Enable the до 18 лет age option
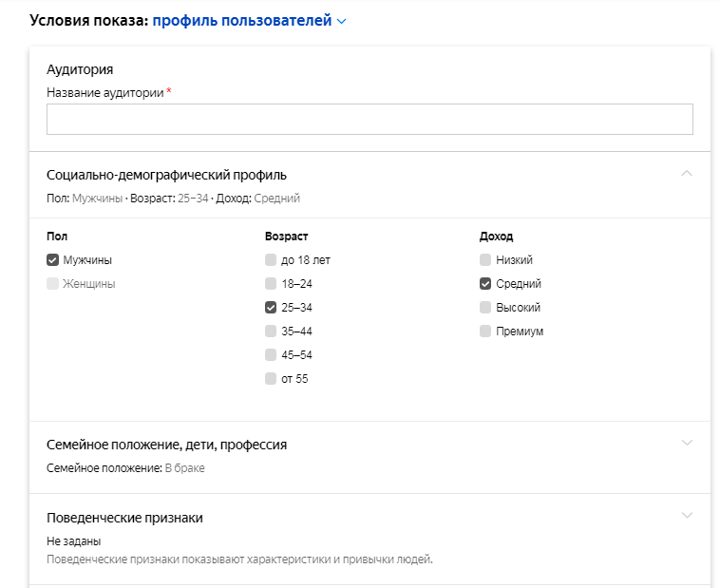The image size is (720, 588). point(273,260)
